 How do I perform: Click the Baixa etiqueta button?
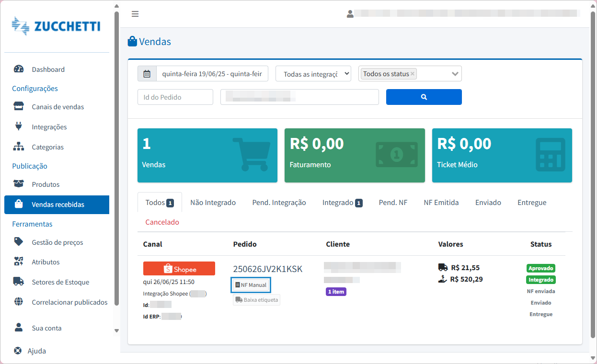[x=256, y=300]
